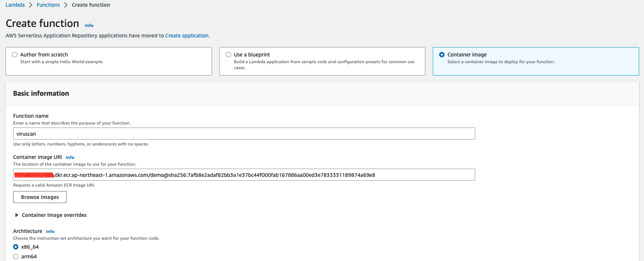Click 'Select a container image to deploy' description
The image size is (644, 261).
[x=501, y=62]
